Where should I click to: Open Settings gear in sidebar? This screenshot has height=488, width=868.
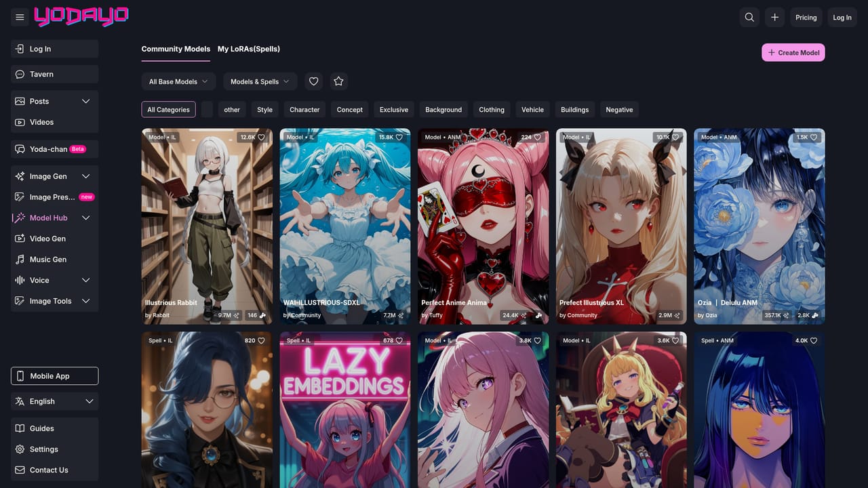(x=54, y=449)
